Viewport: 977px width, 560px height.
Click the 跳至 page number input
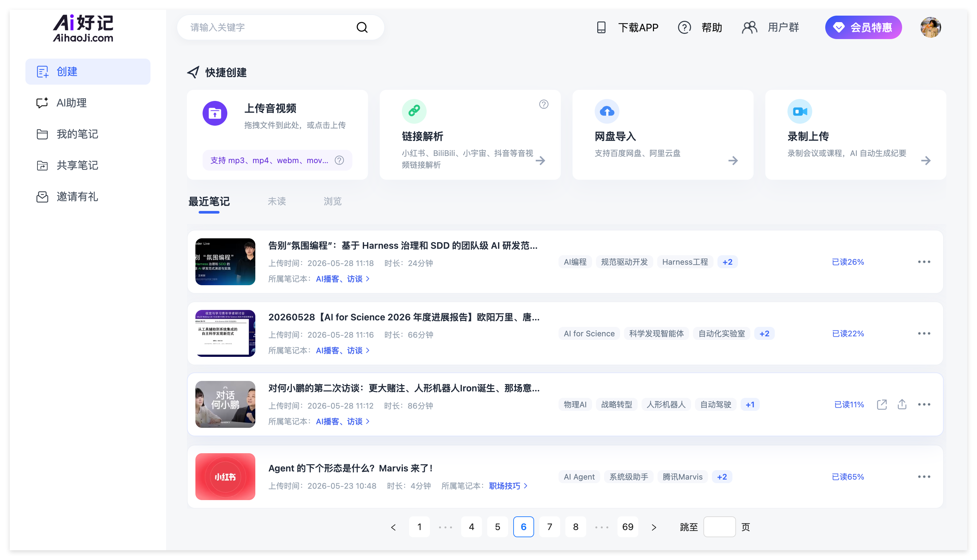click(719, 527)
